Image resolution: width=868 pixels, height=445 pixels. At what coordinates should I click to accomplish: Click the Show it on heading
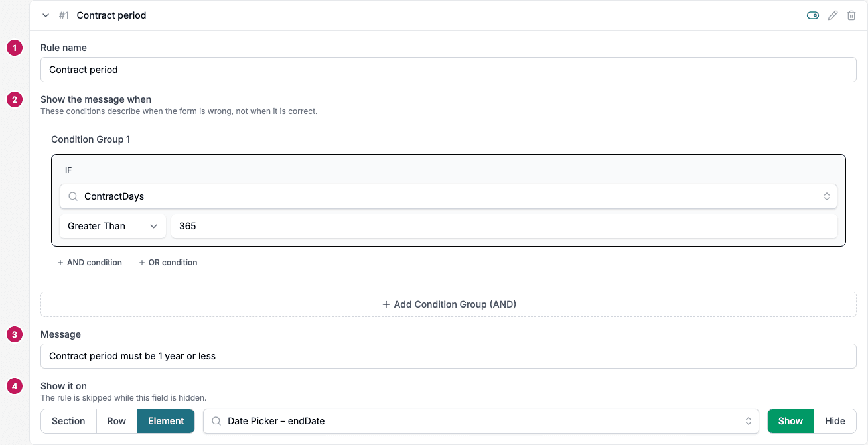pos(64,386)
